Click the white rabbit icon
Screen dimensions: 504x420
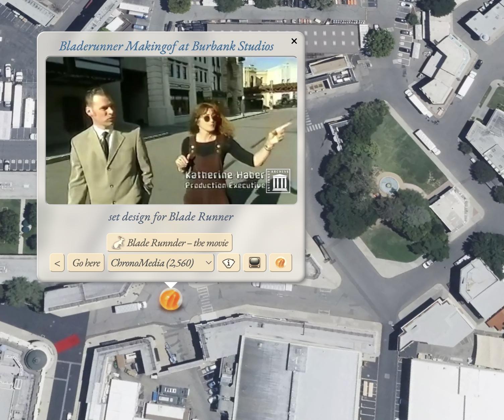tap(118, 243)
